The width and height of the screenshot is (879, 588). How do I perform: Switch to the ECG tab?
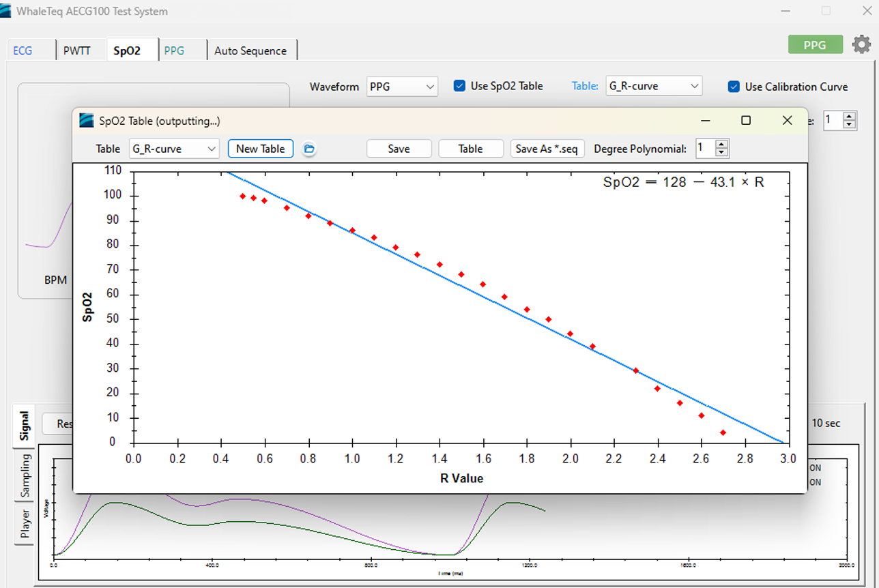coord(23,50)
